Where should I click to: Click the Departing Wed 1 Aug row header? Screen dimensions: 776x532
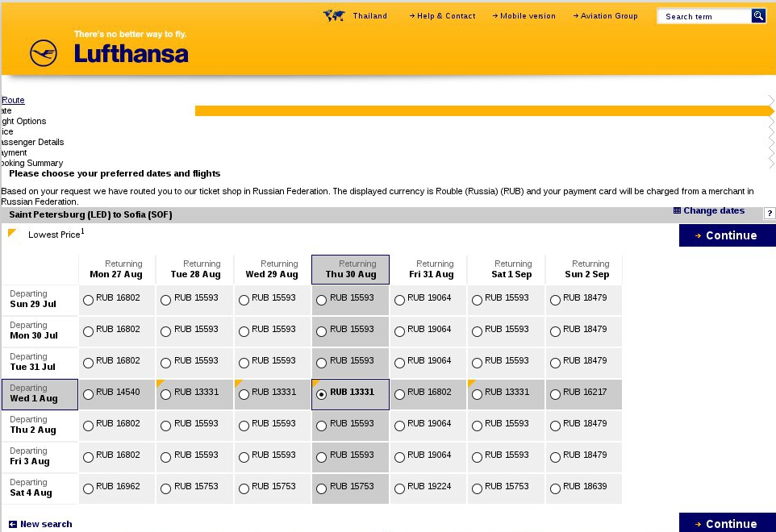40,394
